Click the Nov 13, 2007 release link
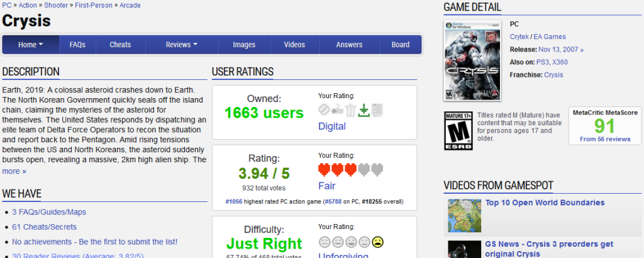This screenshot has width=644, height=258. click(561, 49)
